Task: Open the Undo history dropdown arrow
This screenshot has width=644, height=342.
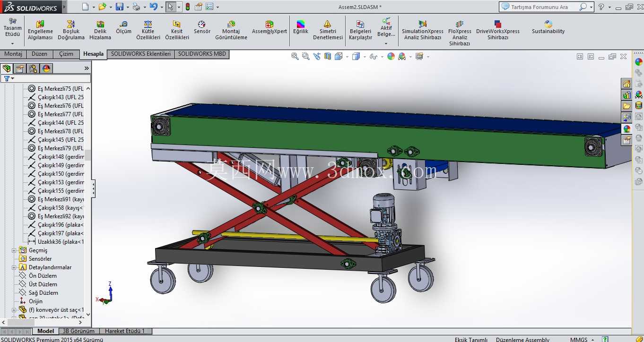Action: click(x=161, y=7)
